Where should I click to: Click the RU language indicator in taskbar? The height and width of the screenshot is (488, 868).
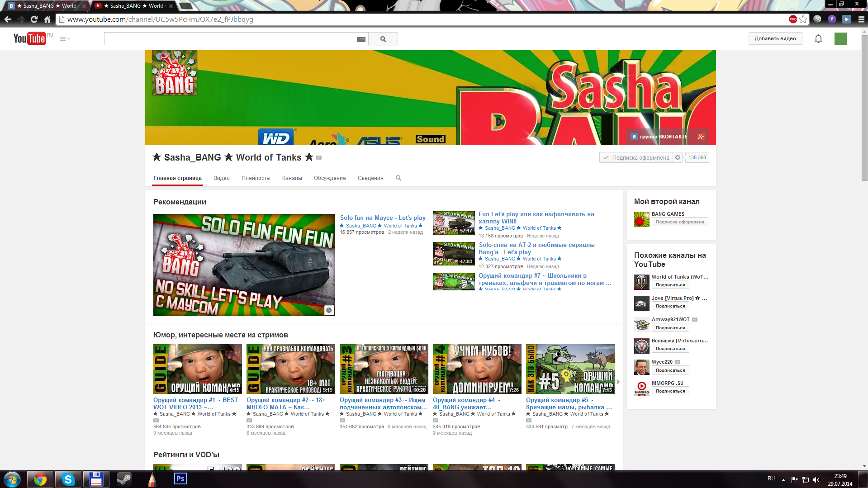(771, 479)
